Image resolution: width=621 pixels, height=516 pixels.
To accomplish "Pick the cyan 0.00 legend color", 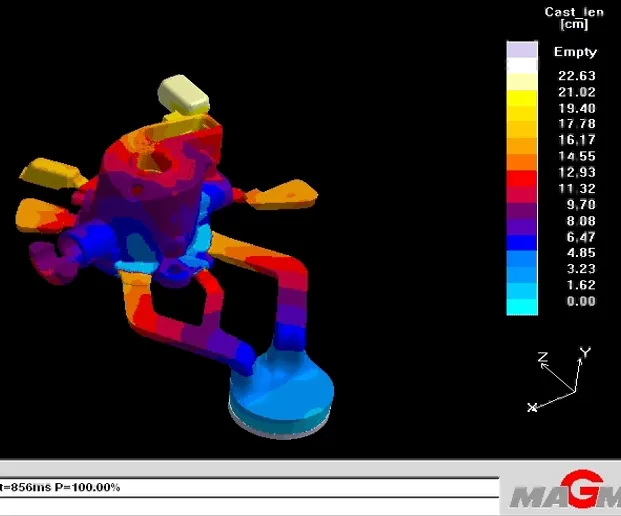I will (523, 301).
